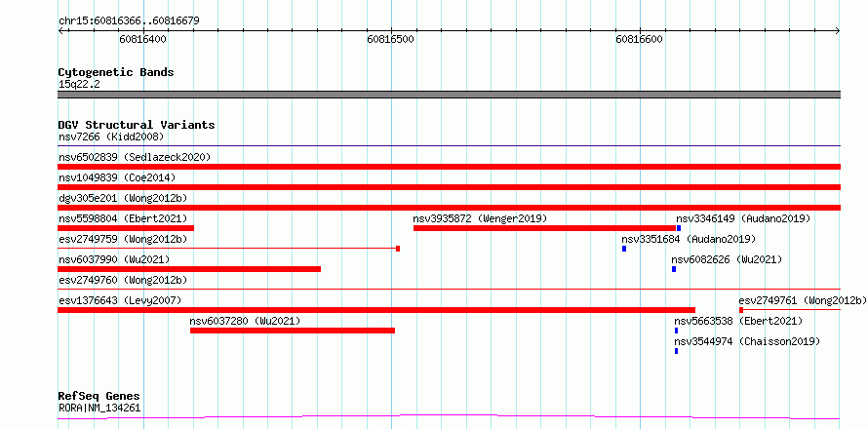Select the magenta RORA gene line

[x=449, y=416]
